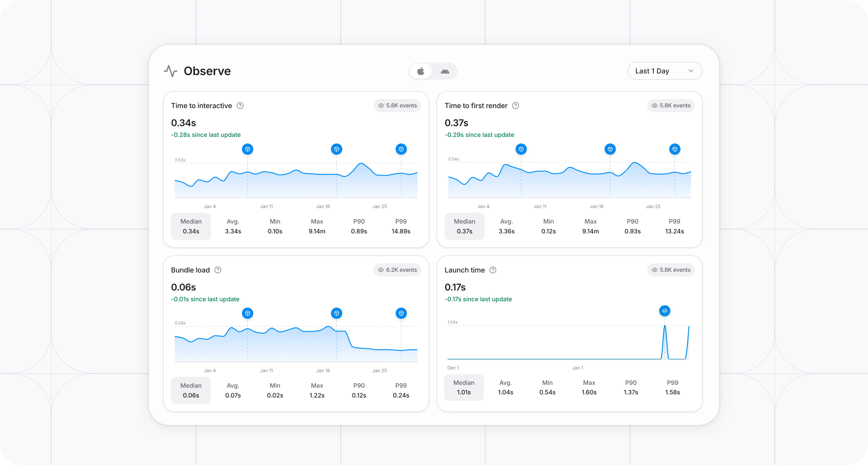Click first update marker on Time to interactive chart
Screen dimensions: 868x465
248,149
